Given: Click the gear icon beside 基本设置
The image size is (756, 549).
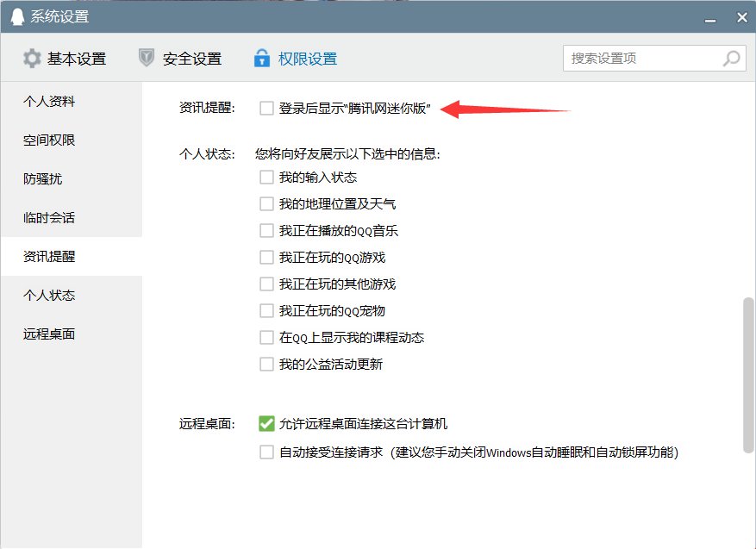Looking at the screenshot, I should (32, 58).
